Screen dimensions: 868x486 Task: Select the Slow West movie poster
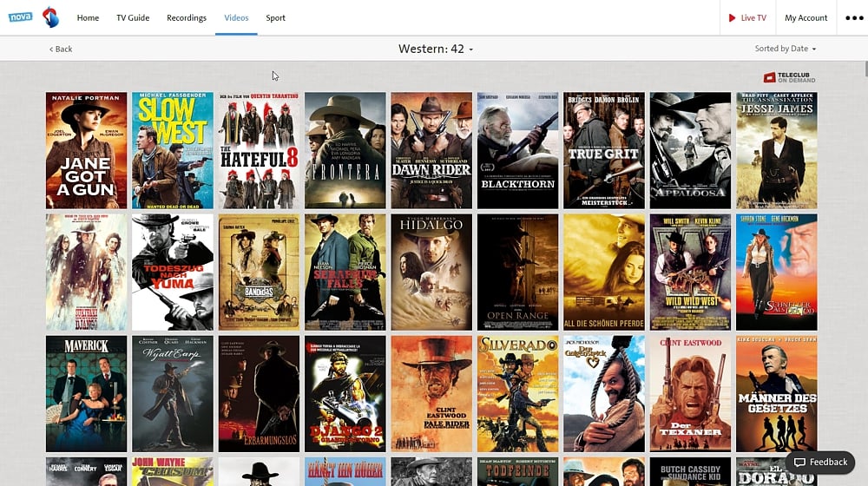tap(173, 150)
